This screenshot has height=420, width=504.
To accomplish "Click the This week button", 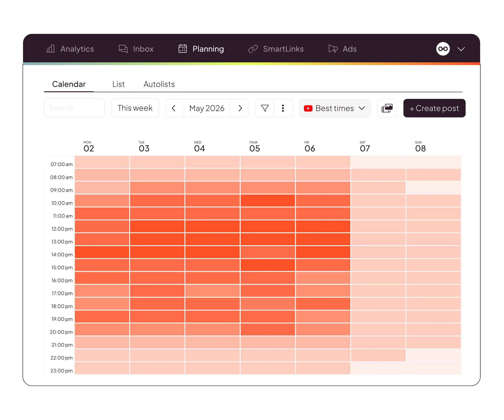I will coord(135,108).
